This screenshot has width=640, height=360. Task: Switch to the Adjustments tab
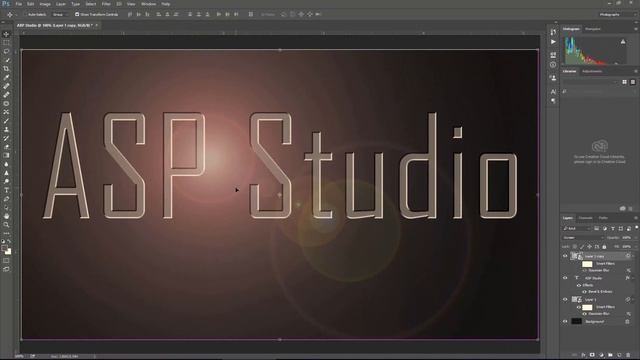click(x=592, y=71)
